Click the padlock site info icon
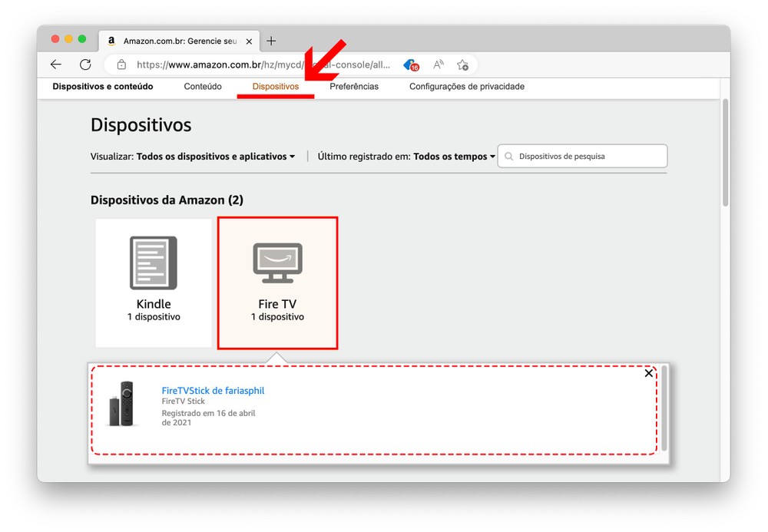The image size is (768, 532). pos(121,64)
